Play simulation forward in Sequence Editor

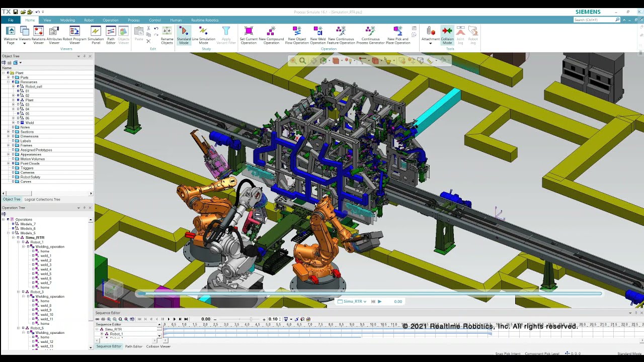pyautogui.click(x=169, y=319)
